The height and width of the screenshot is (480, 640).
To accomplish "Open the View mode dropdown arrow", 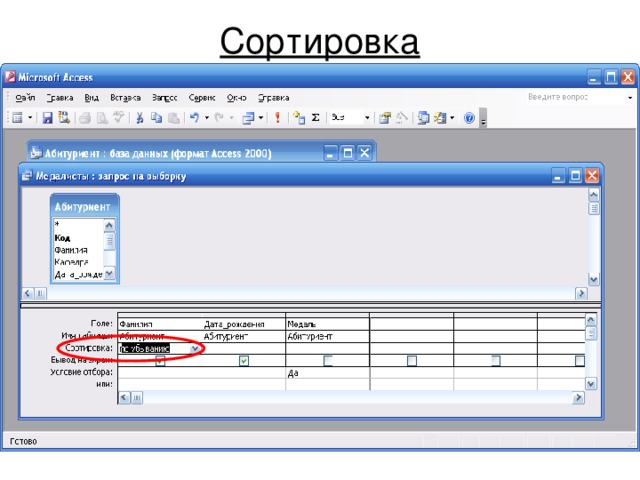I will coord(30,118).
